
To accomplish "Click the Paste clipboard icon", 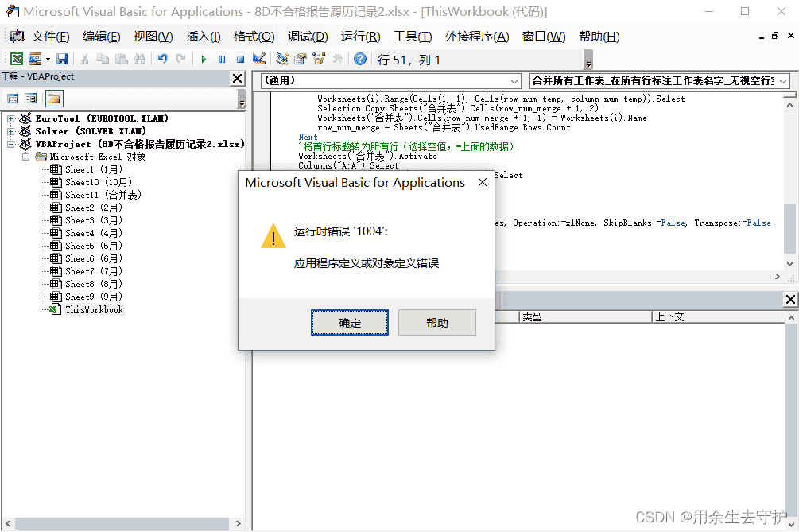I will [122, 59].
